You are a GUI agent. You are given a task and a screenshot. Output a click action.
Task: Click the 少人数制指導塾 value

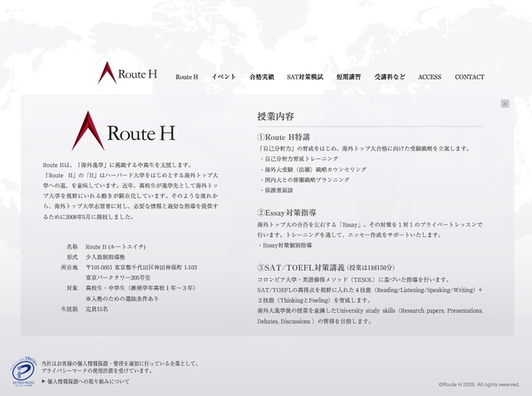pyautogui.click(x=106, y=257)
